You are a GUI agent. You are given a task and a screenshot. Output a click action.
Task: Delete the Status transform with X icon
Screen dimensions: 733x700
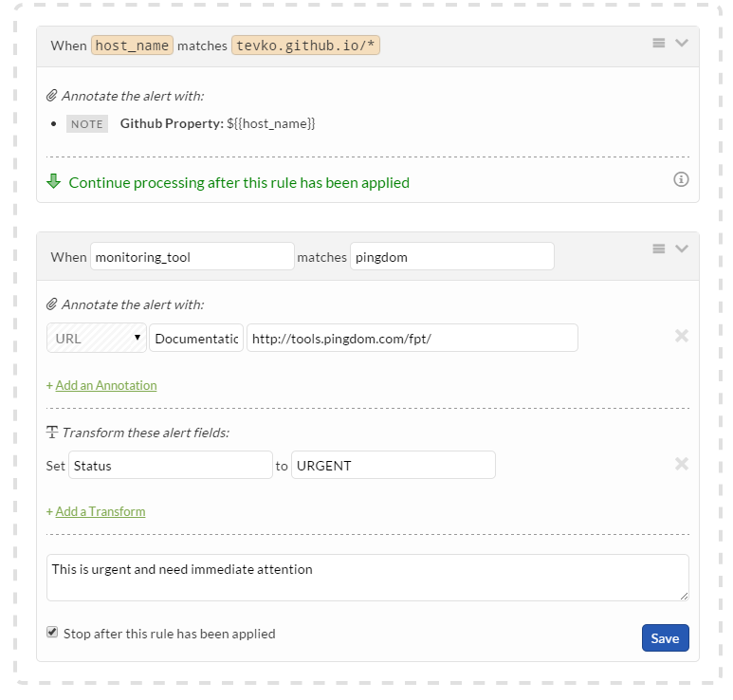click(x=681, y=464)
